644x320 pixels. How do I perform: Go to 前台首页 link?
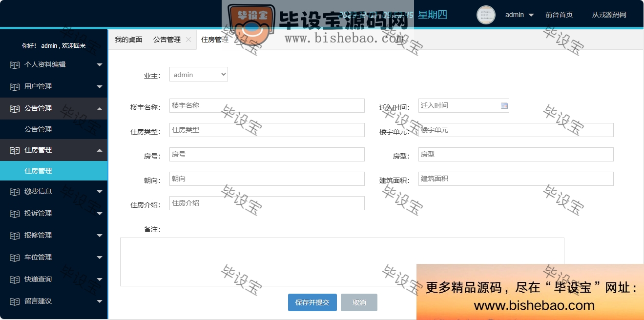tap(559, 15)
